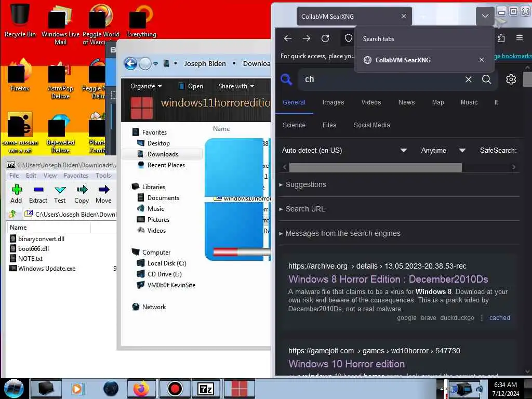Open Windows 10 Horror edition result link
Image resolution: width=532 pixels, height=399 pixels.
coord(347,364)
